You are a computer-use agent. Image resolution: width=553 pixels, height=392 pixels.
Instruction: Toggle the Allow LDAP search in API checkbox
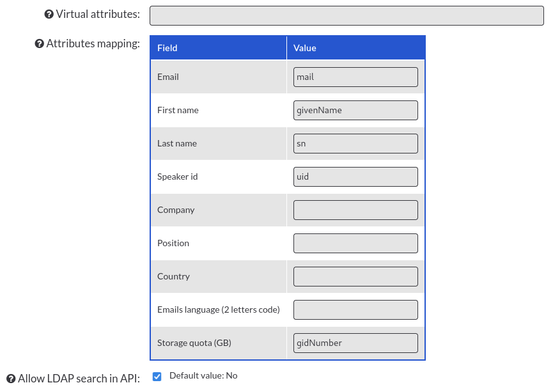coord(157,377)
